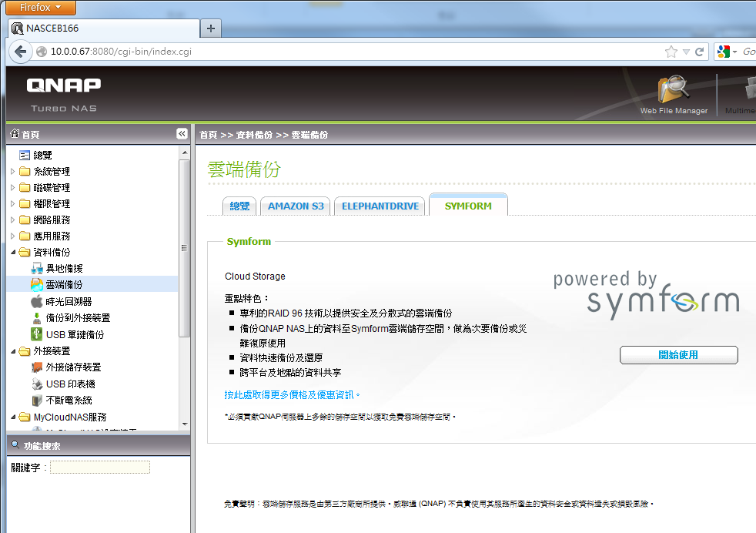Click the 磁碟管理 folder icon
756x533 pixels.
pyautogui.click(x=25, y=188)
